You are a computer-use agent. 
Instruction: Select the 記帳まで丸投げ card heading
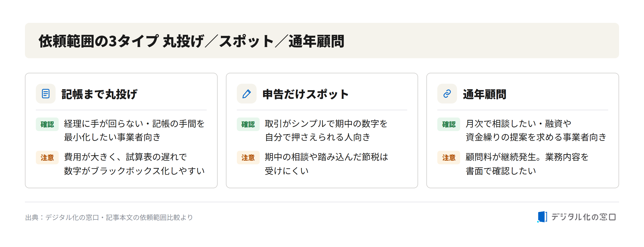pos(99,94)
